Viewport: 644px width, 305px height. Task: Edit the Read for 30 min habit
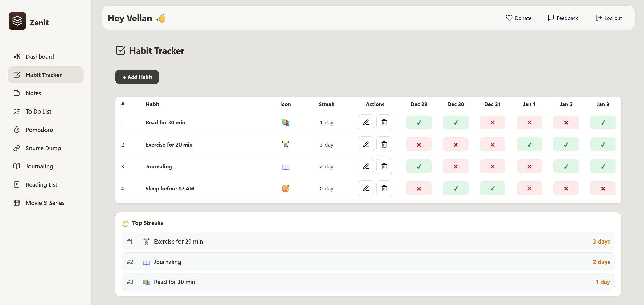click(x=366, y=122)
